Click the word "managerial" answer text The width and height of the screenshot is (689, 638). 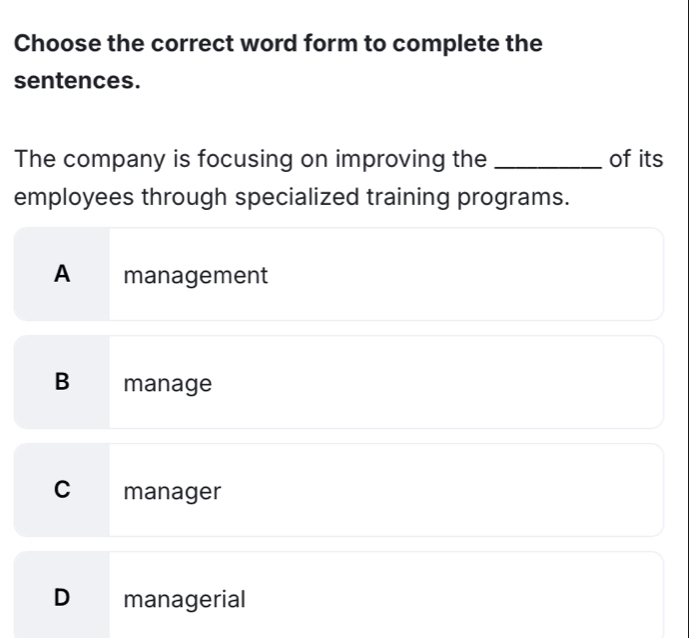point(184,600)
